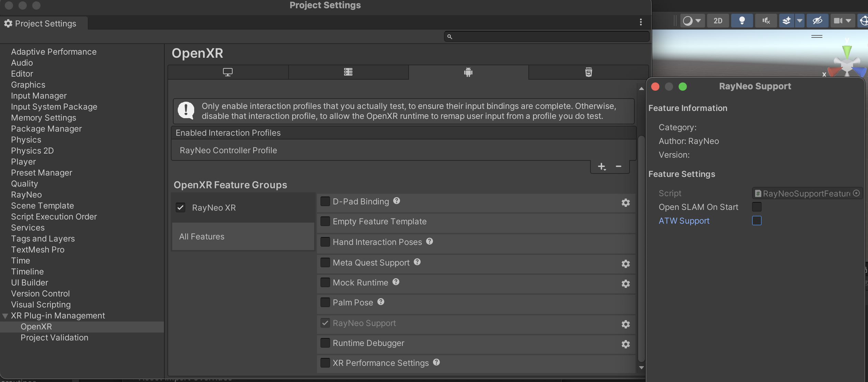868x382 pixels.
Task: Toggle Open SLAM On Start checkbox
Action: click(x=757, y=207)
